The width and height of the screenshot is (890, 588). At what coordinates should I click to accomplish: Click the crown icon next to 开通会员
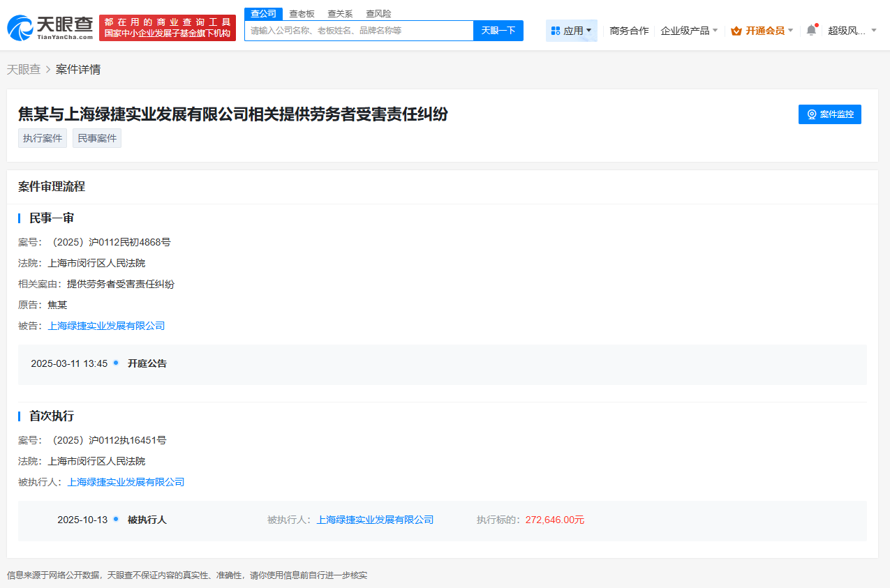click(734, 31)
